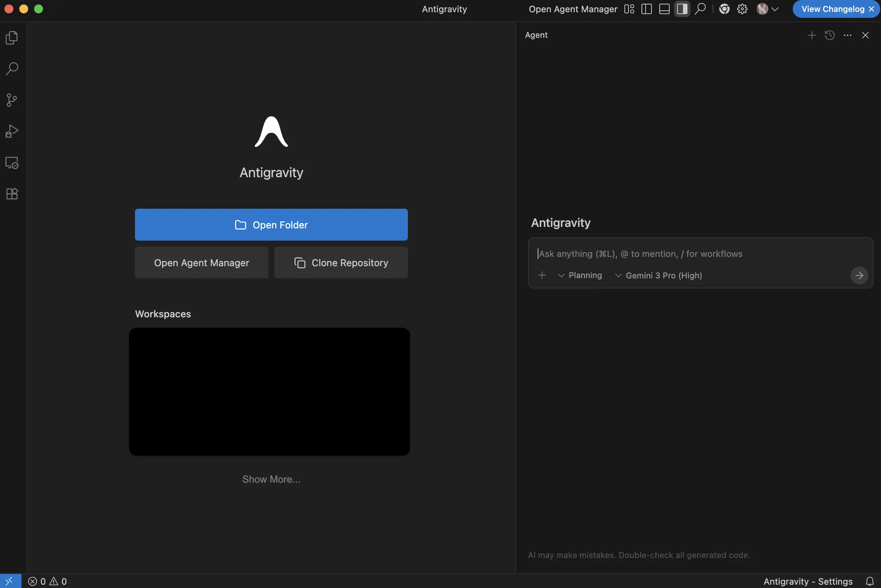The image size is (881, 588).
Task: Toggle the primary sidebar visibility
Action: coord(646,9)
